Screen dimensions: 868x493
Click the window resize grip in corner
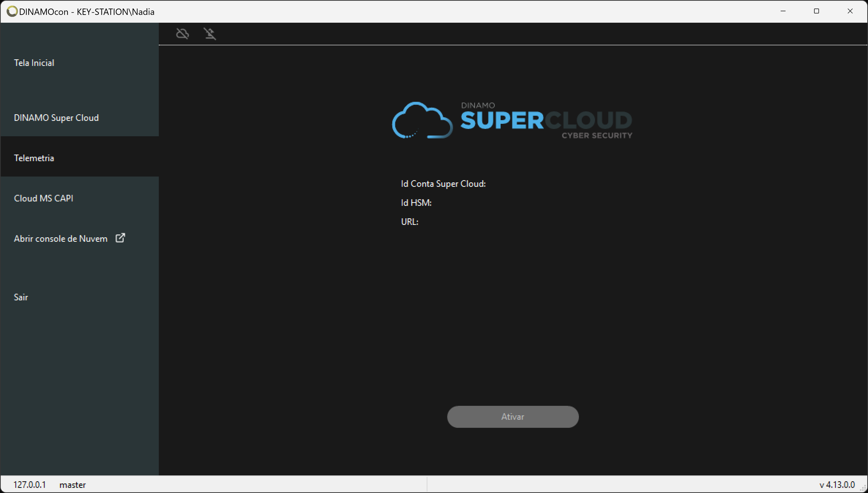point(863,488)
